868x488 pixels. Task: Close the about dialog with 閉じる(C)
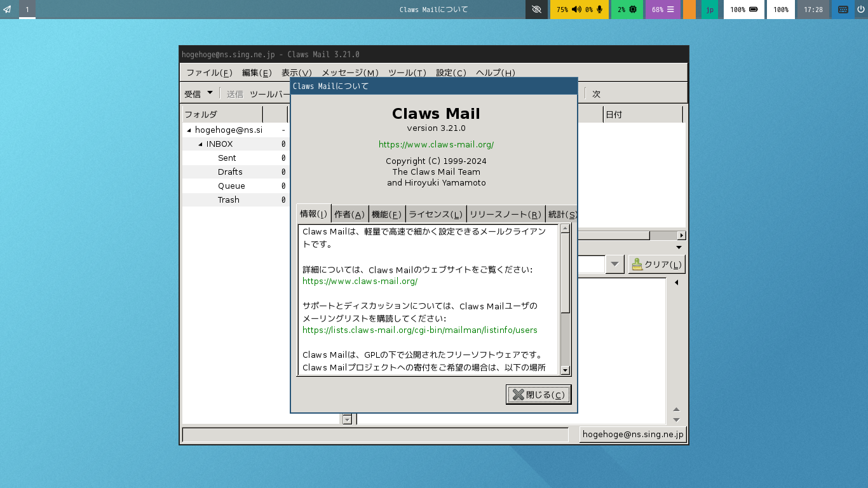[x=539, y=395]
